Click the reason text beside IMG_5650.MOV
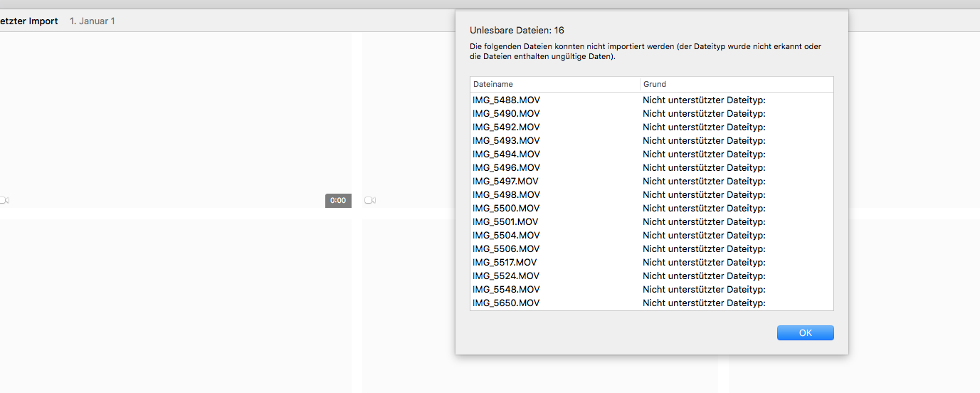Viewport: 980px width, 393px height. point(704,303)
